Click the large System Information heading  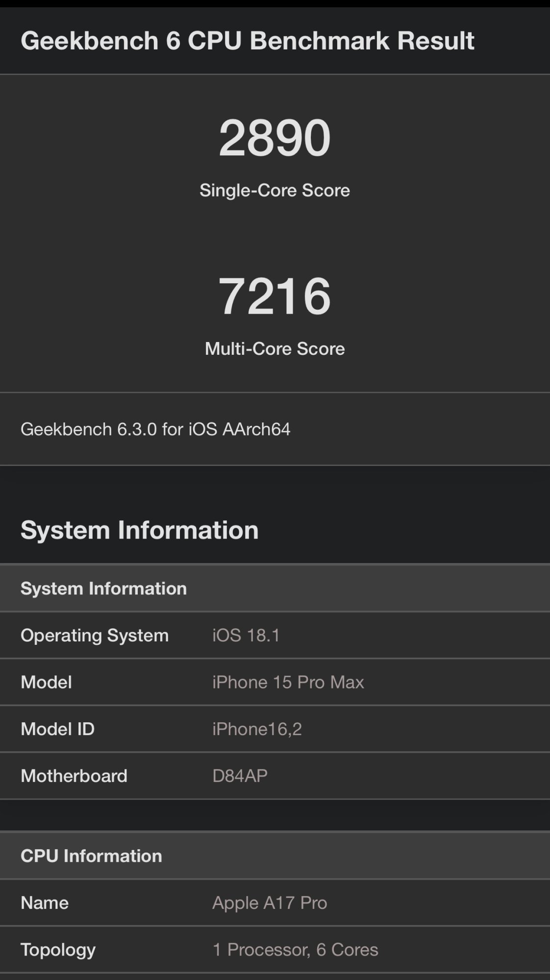tap(139, 530)
